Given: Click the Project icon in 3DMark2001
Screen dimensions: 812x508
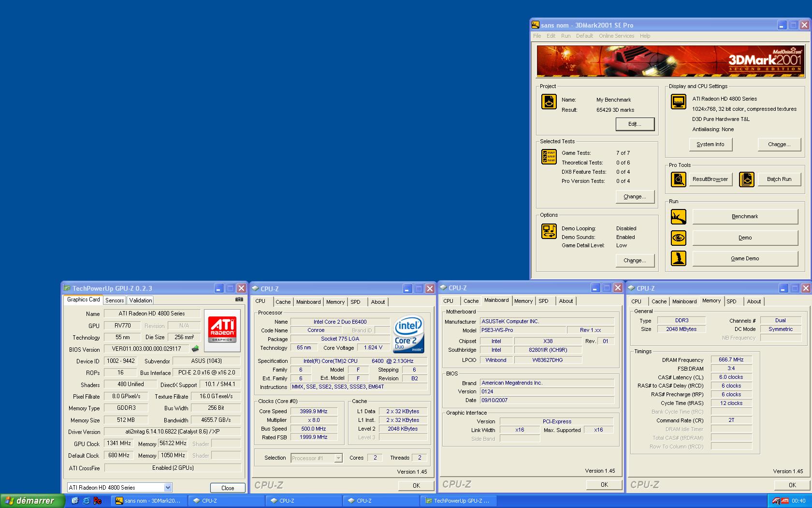Looking at the screenshot, I should 549,102.
